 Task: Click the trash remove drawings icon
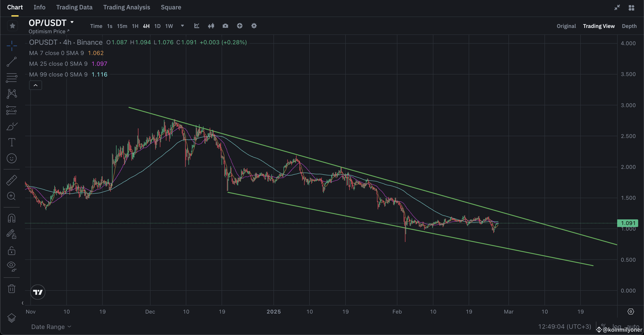coord(11,289)
